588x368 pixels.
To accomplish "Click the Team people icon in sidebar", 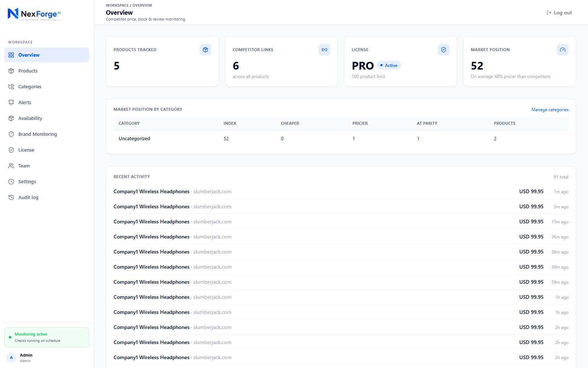I will tap(11, 166).
